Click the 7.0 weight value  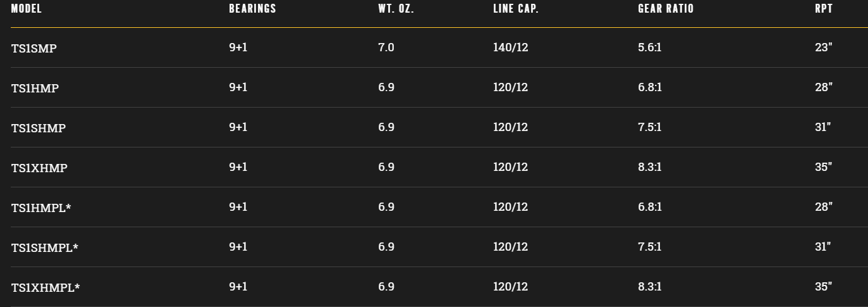pos(386,47)
